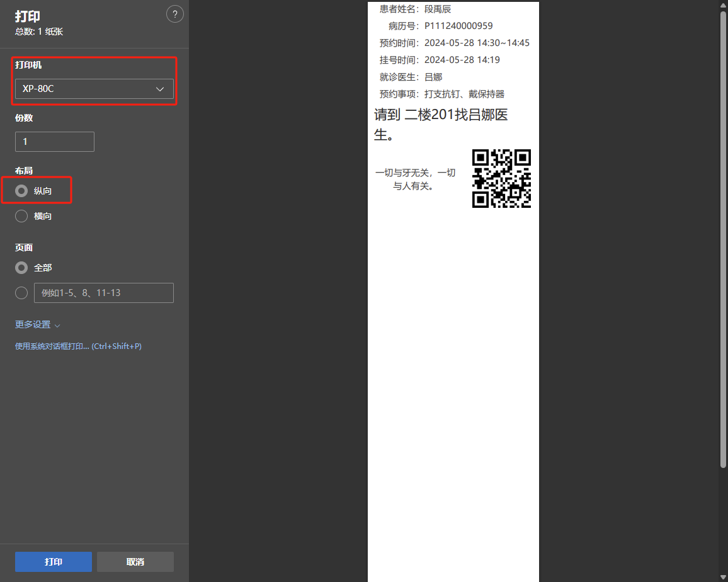Image resolution: width=728 pixels, height=582 pixels.
Task: Click the 取消 cancel button
Action: 135,562
